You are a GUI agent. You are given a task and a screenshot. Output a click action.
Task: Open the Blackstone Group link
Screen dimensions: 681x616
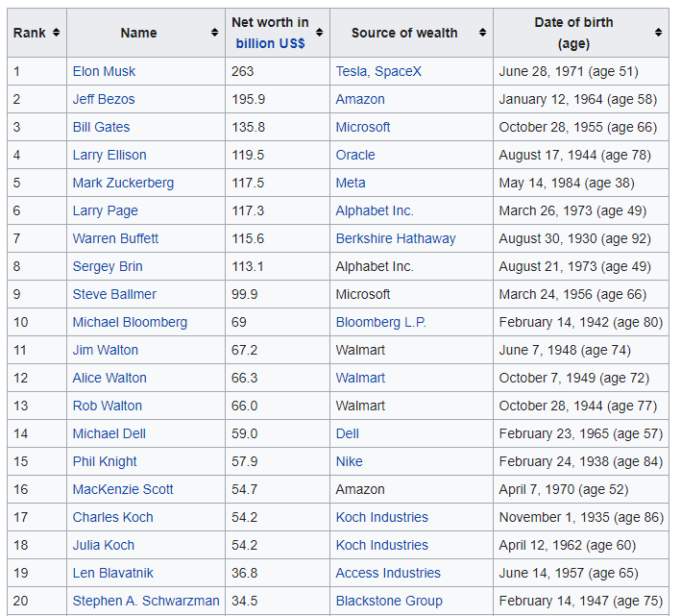coord(389,601)
